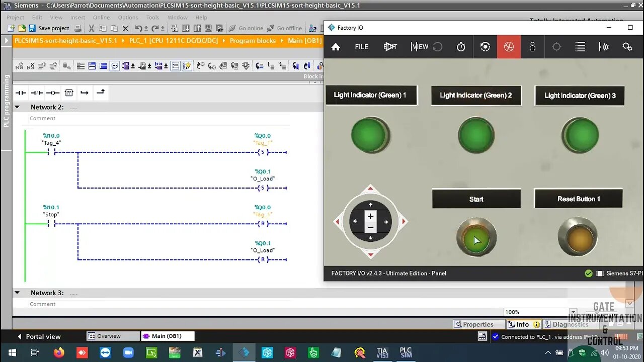Insert normally closed contact instruction
This screenshot has height=362, width=644.
pyautogui.click(x=37, y=93)
